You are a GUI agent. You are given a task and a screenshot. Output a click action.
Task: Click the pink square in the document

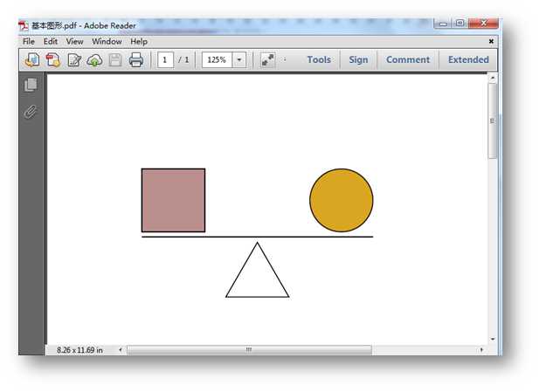click(173, 200)
